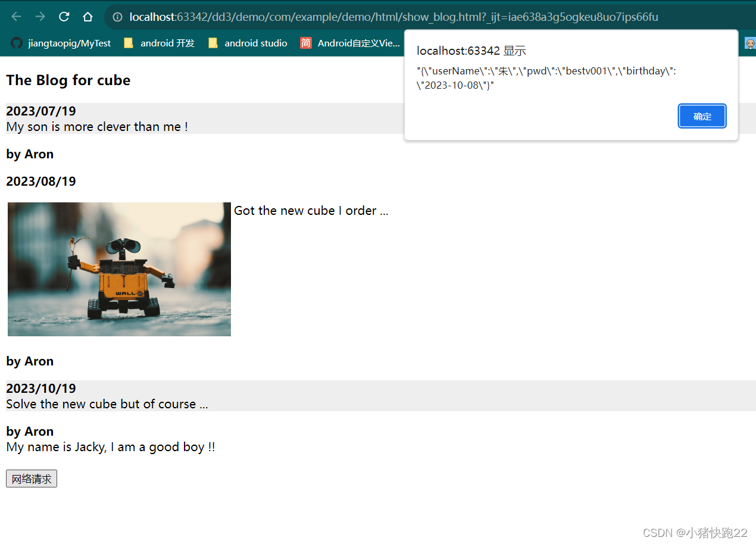This screenshot has height=544, width=756.
Task: Click the address bar URL field
Action: tap(393, 17)
